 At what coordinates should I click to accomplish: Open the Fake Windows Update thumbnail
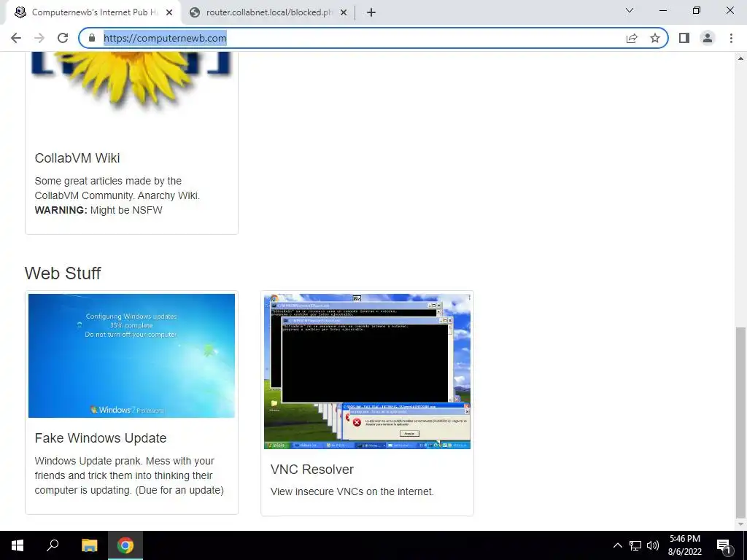[131, 356]
